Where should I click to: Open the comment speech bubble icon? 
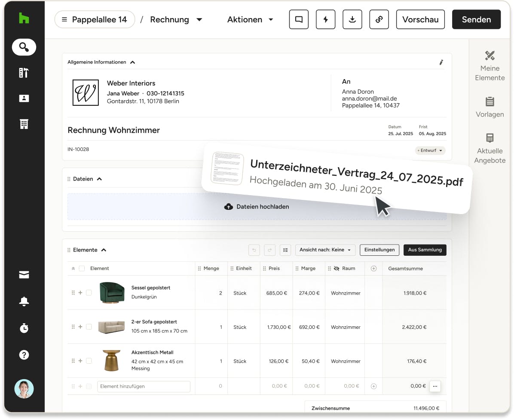[x=299, y=20]
